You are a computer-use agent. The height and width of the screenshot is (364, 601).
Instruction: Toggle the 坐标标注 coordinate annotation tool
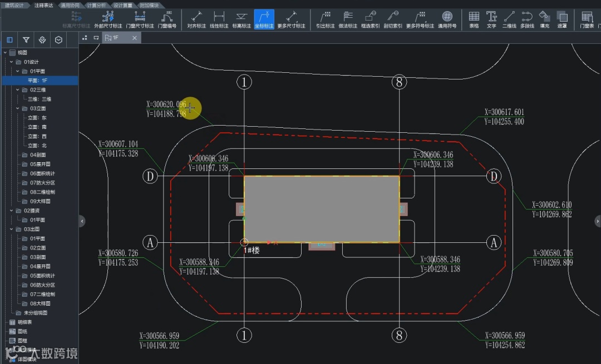point(264,19)
